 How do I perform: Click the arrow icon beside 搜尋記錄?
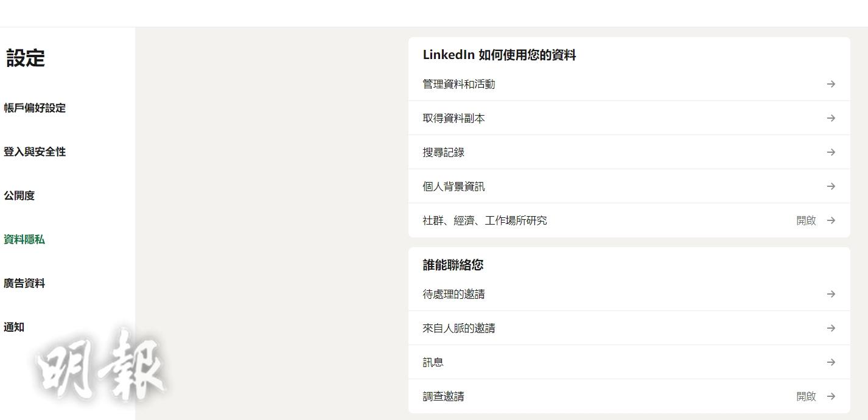[x=831, y=152]
